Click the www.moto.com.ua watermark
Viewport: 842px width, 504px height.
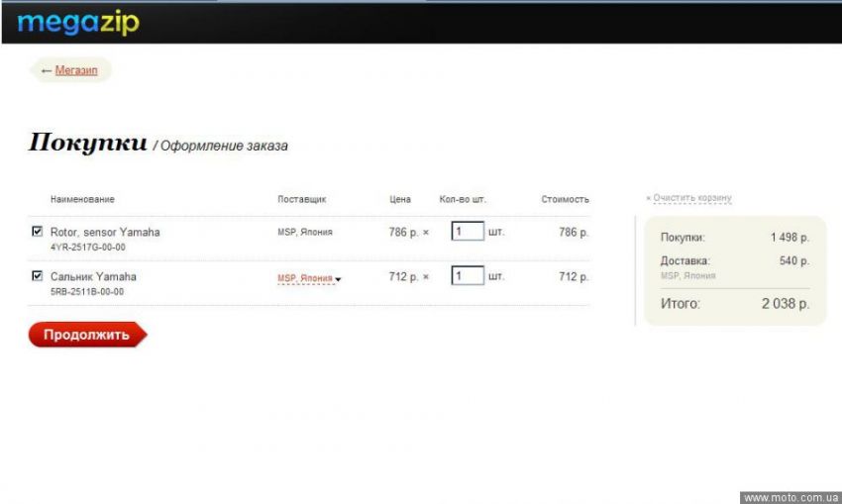pyautogui.click(x=790, y=497)
